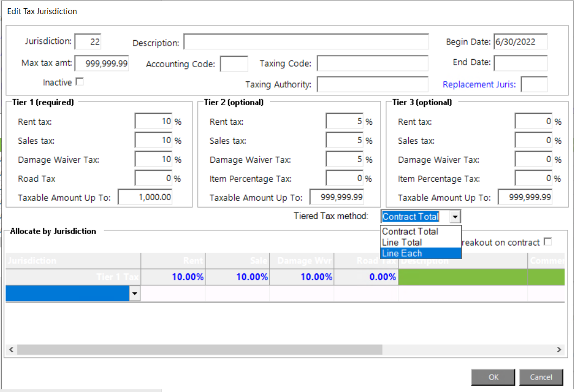
Task: Click the Tier 2 Sales tax field
Action: pyautogui.click(x=344, y=140)
